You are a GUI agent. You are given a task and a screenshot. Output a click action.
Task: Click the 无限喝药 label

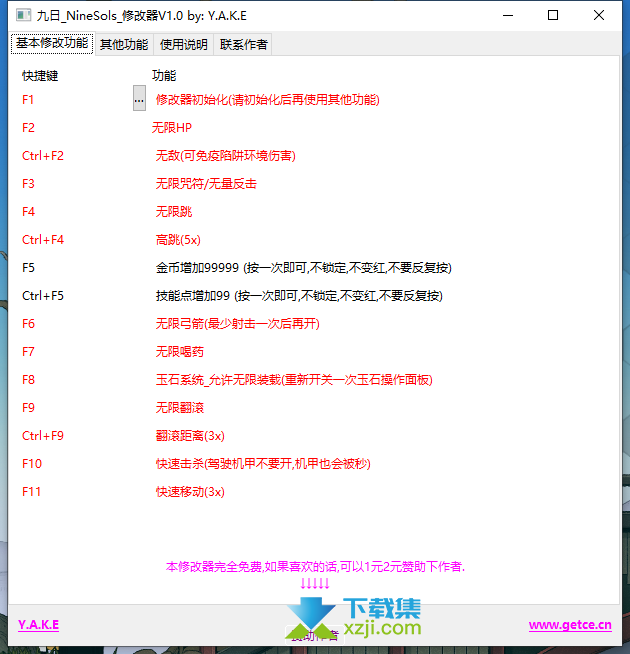(180, 352)
